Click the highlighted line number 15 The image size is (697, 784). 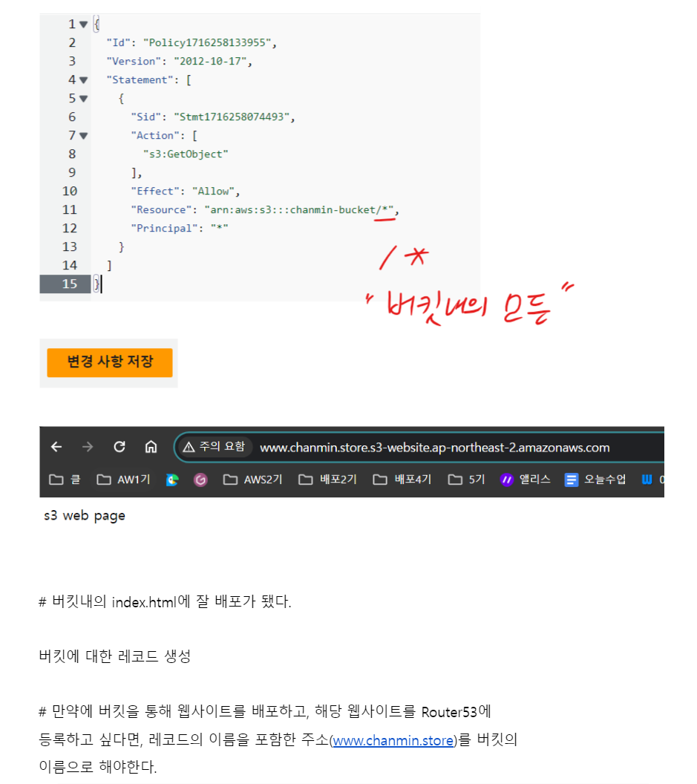click(70, 284)
